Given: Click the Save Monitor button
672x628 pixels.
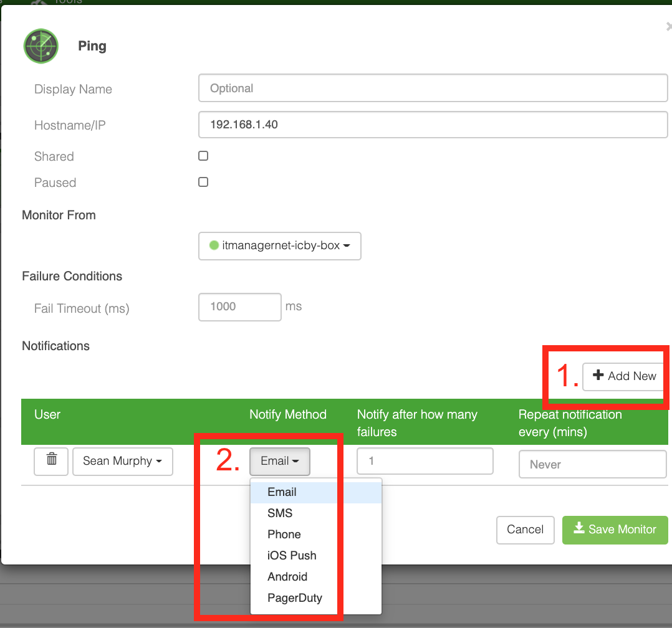Looking at the screenshot, I should [615, 530].
